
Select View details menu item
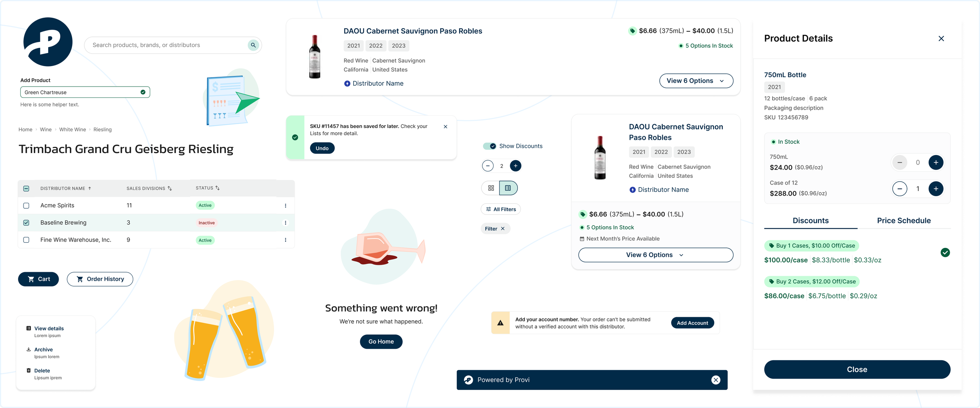49,332
